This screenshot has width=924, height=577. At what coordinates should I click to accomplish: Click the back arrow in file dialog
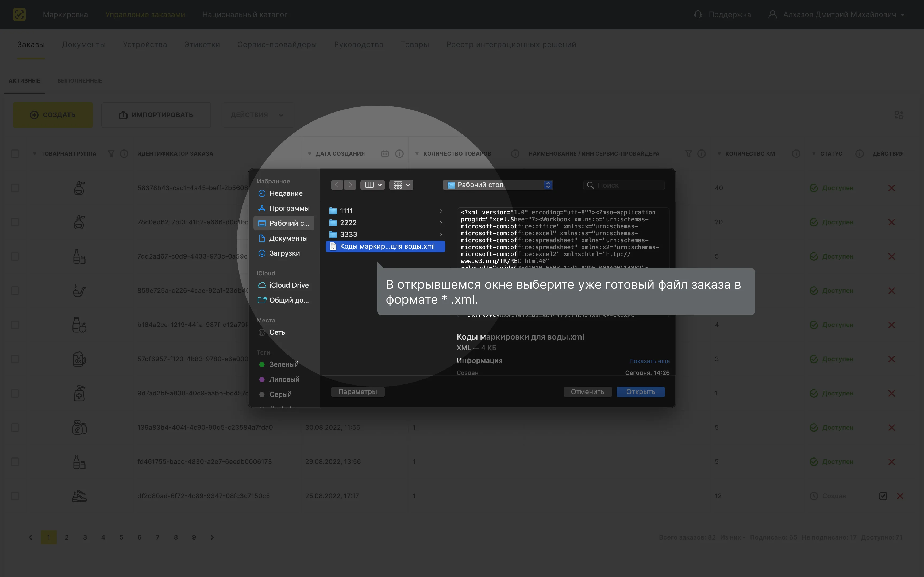click(337, 185)
